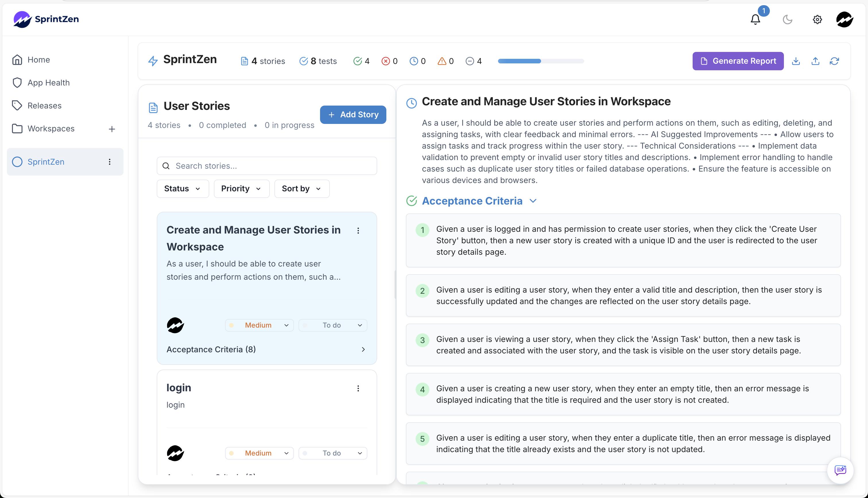This screenshot has width=868, height=498.
Task: Open the Sort by dropdown
Action: click(301, 188)
